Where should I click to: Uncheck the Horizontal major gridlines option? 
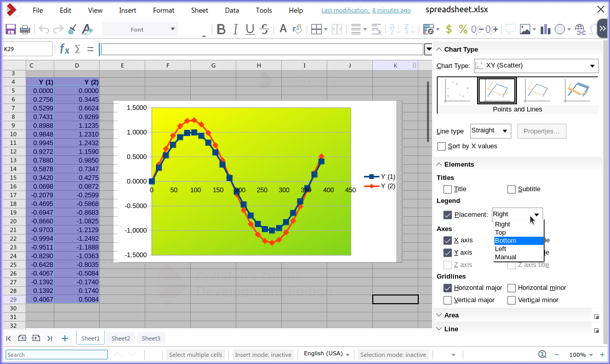click(x=447, y=288)
